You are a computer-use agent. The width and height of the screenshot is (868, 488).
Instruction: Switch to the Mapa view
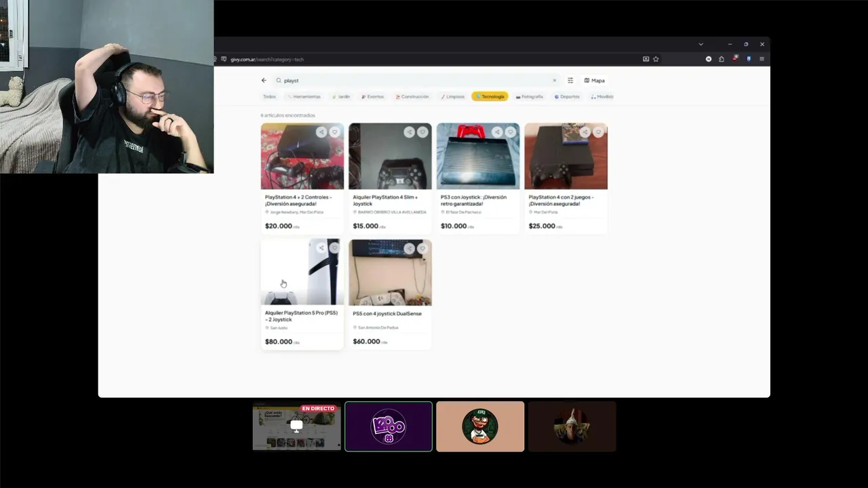(595, 80)
